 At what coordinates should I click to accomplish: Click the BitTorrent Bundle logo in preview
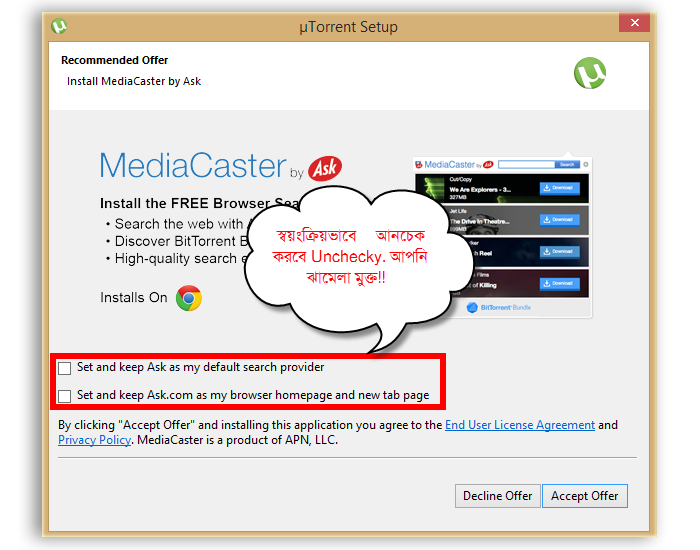[499, 308]
